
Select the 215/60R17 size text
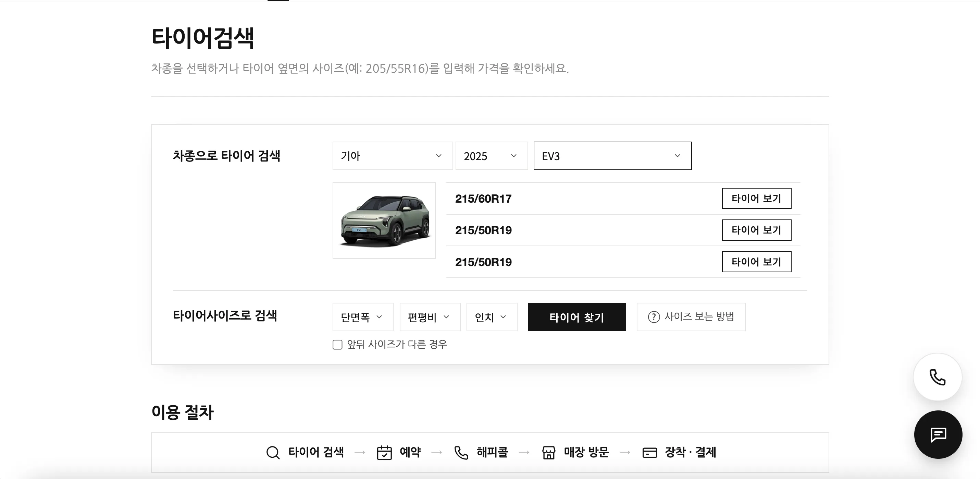[x=483, y=199]
